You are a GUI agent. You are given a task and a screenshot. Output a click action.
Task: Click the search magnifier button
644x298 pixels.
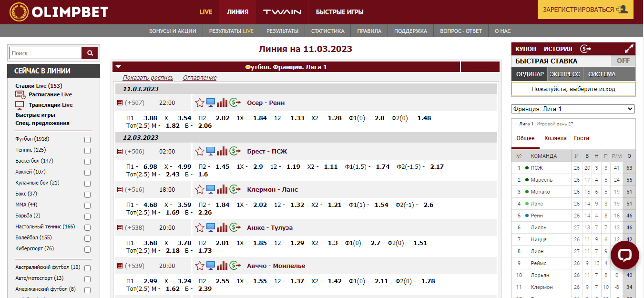[90, 53]
